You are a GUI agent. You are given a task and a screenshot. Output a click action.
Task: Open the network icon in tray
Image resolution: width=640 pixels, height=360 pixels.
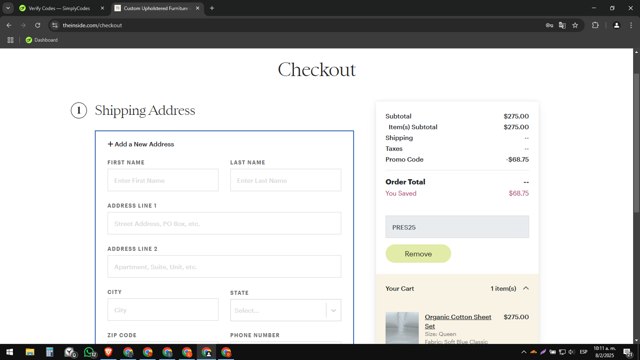click(x=562, y=352)
